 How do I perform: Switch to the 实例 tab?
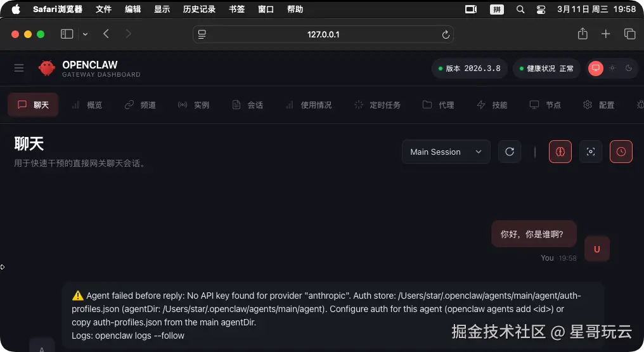(x=193, y=105)
